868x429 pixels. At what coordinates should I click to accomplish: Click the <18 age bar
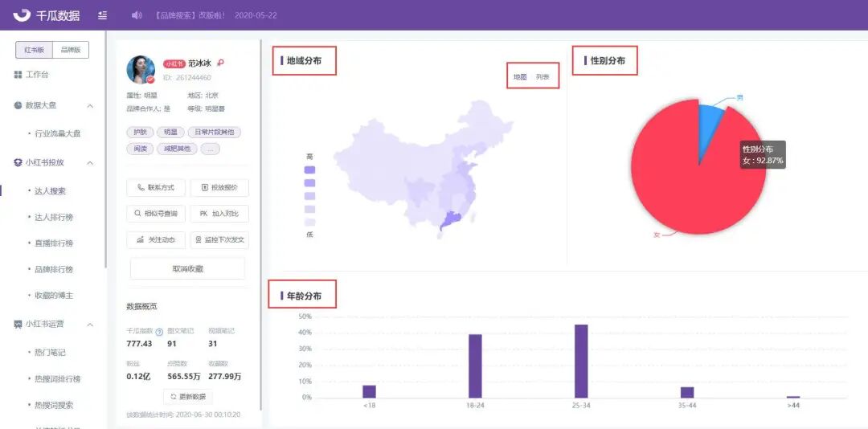click(x=369, y=391)
